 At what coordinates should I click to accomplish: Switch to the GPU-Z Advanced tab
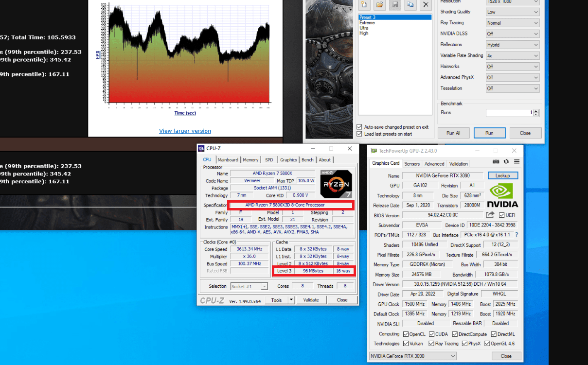434,164
